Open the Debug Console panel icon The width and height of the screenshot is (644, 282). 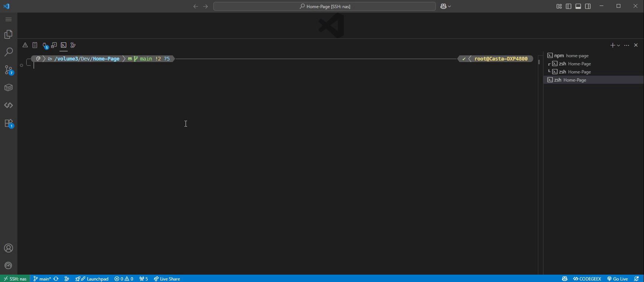54,45
